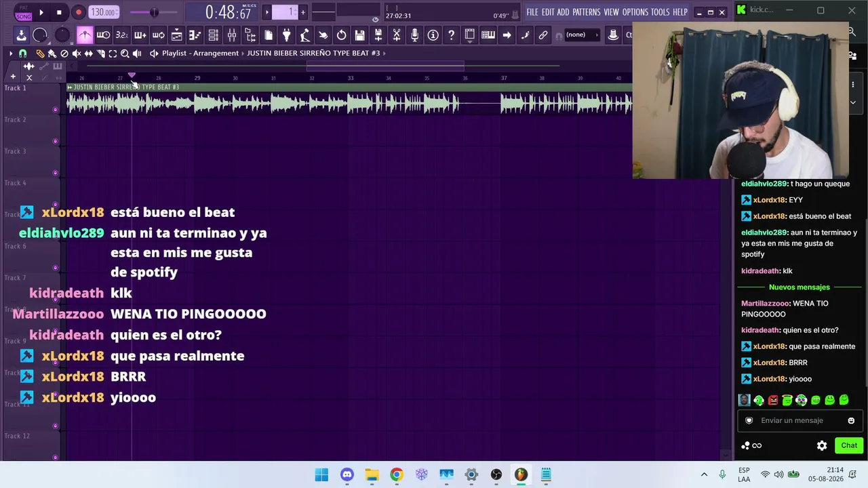Click the chain link toolbar icon
This screenshot has width=868, height=488.
coord(543,35)
